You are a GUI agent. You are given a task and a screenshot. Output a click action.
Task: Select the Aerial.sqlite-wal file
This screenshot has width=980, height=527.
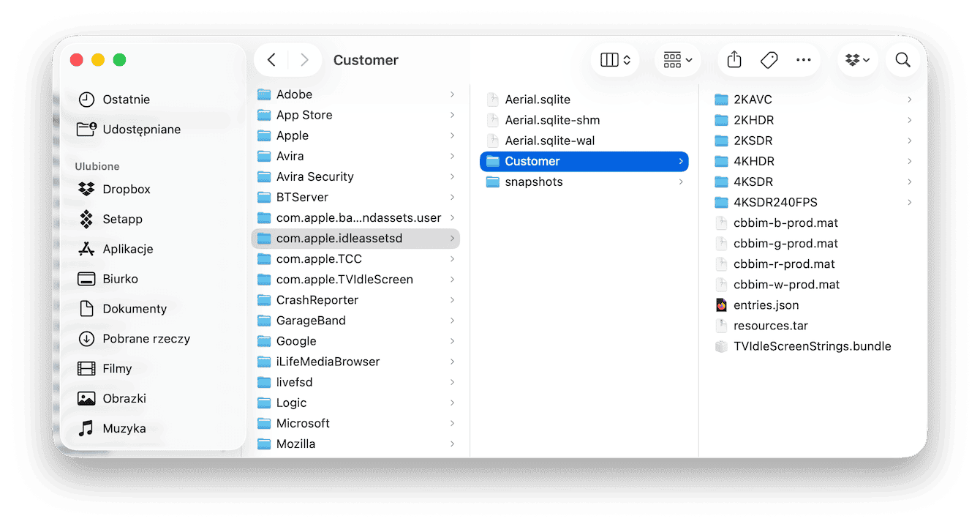pos(584,141)
